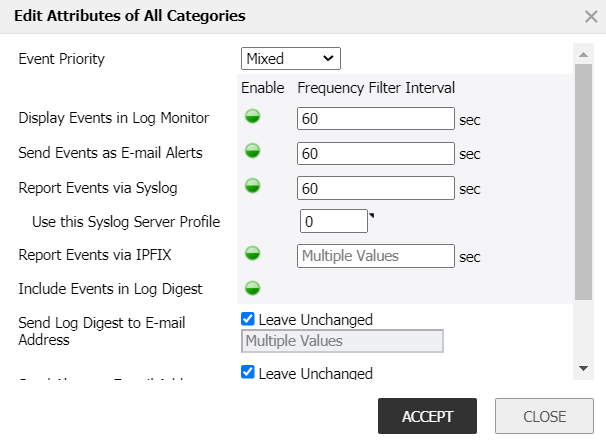The height and width of the screenshot is (447, 606).
Task: Click the IPFIX Multiple Values interval field
Action: [x=376, y=256]
